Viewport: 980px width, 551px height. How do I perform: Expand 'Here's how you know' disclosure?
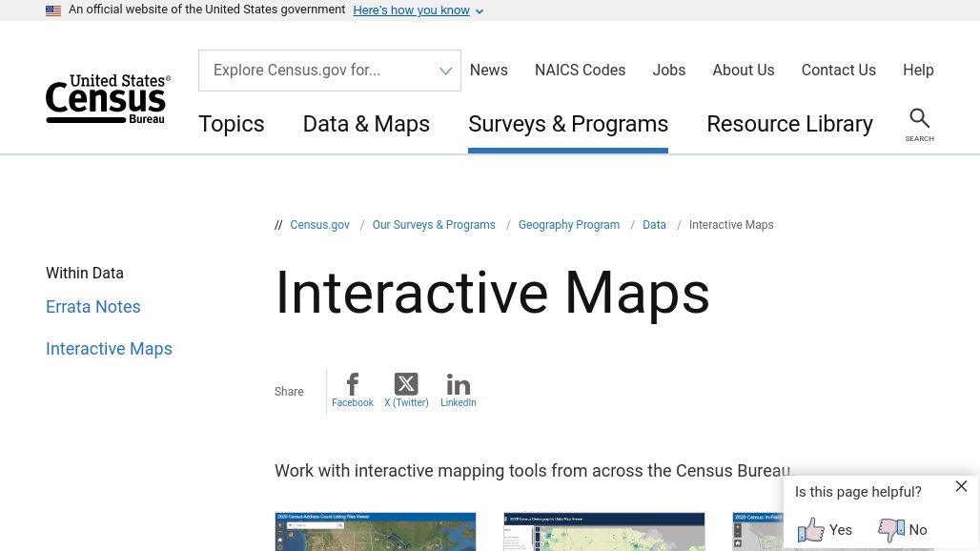click(418, 10)
